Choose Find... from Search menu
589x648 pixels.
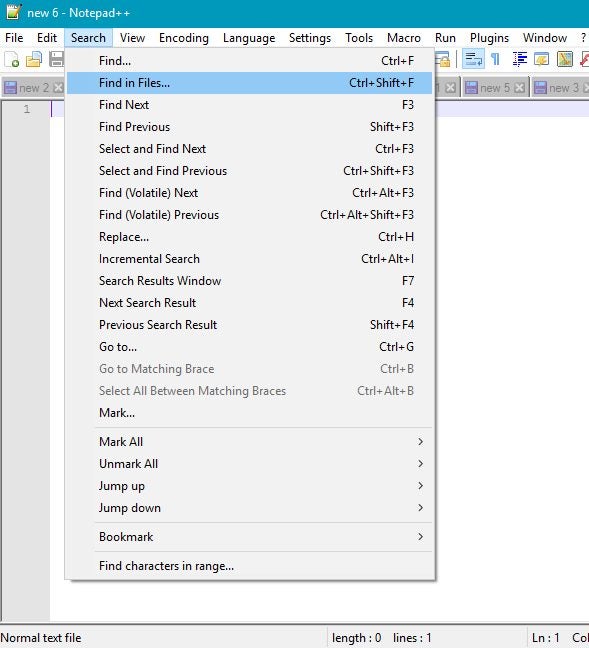tap(249, 61)
